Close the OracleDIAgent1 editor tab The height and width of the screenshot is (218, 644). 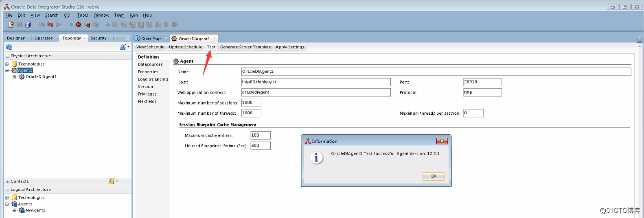215,38
